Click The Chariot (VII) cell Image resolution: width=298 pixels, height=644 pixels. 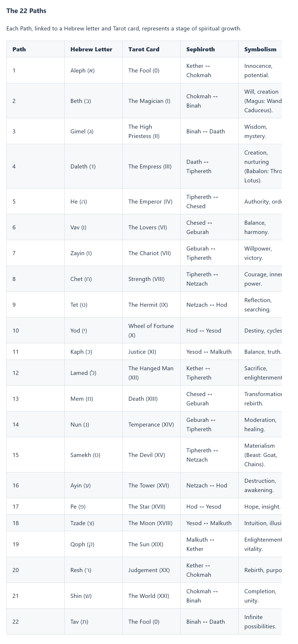[150, 253]
